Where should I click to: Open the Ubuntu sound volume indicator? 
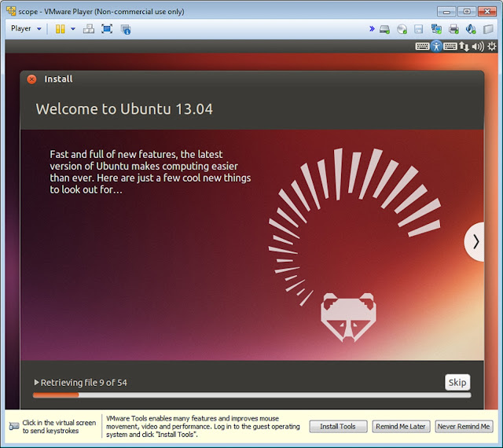(x=478, y=47)
